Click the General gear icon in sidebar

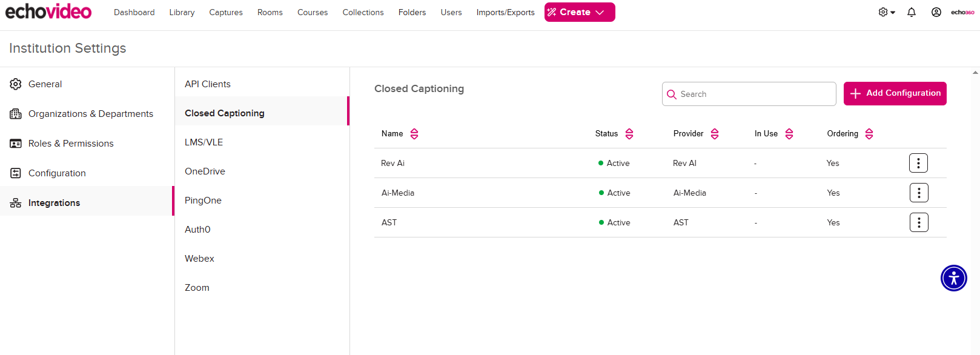pyautogui.click(x=16, y=84)
